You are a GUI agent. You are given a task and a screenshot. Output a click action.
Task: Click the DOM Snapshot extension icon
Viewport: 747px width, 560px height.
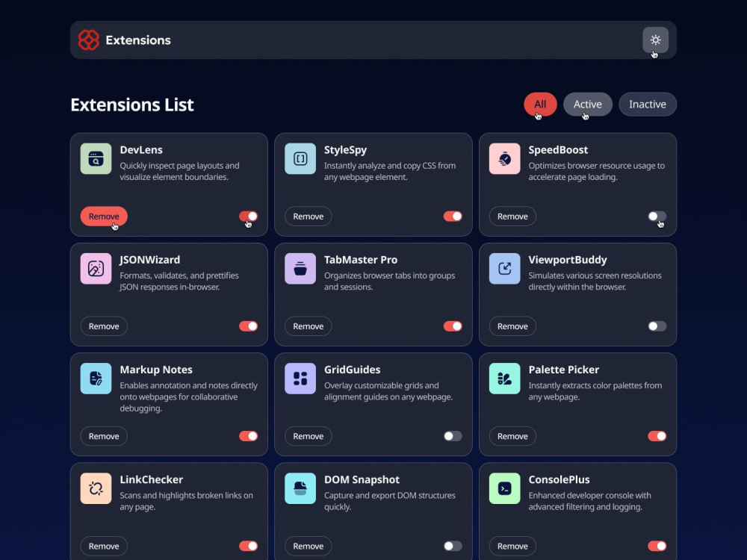coord(300,488)
